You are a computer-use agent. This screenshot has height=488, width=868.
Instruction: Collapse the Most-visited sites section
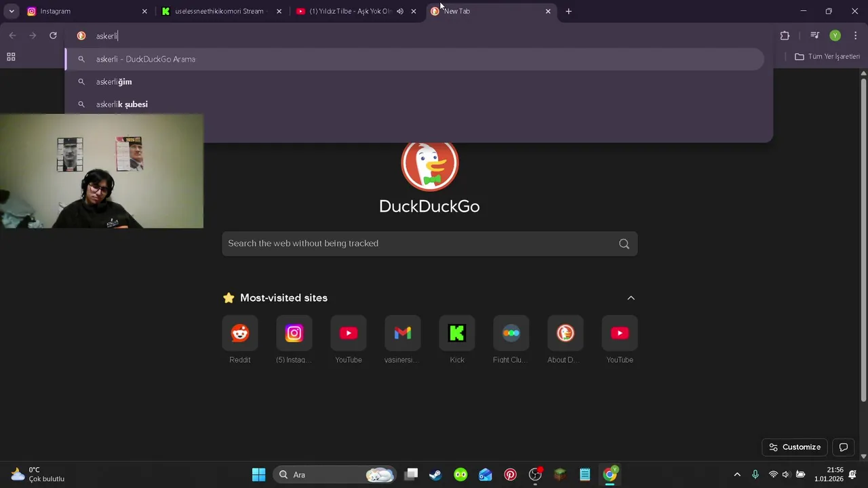[631, 298]
